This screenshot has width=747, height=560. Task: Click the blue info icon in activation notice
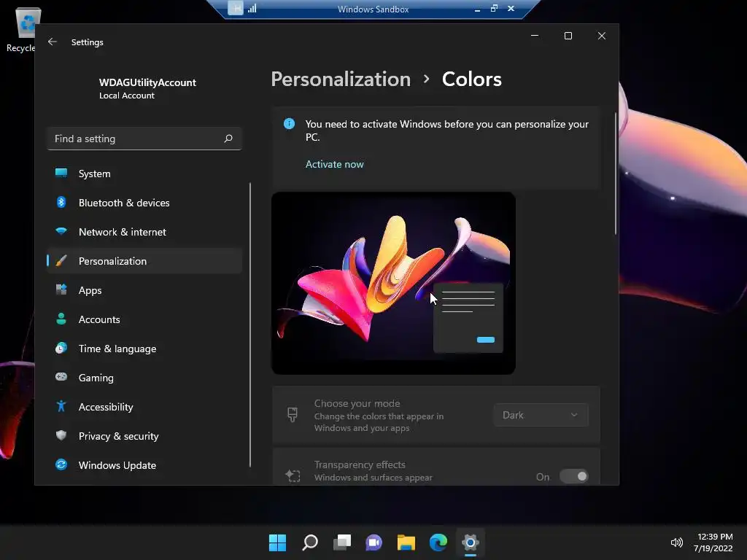click(x=289, y=124)
